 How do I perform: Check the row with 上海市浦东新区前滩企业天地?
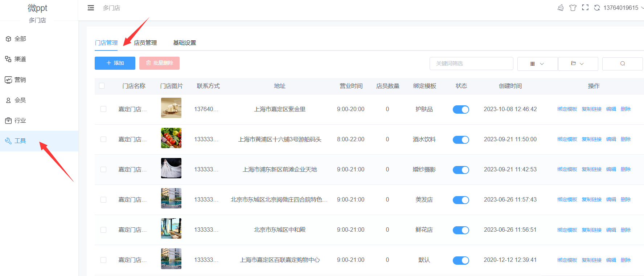coord(103,170)
